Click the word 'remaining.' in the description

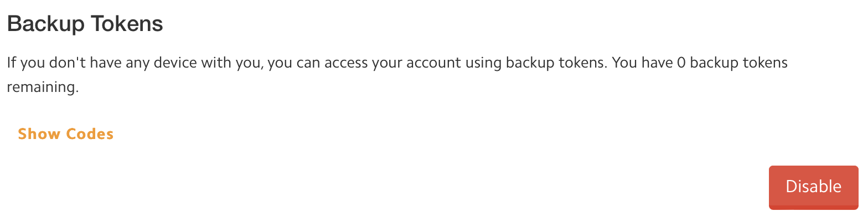43,88
